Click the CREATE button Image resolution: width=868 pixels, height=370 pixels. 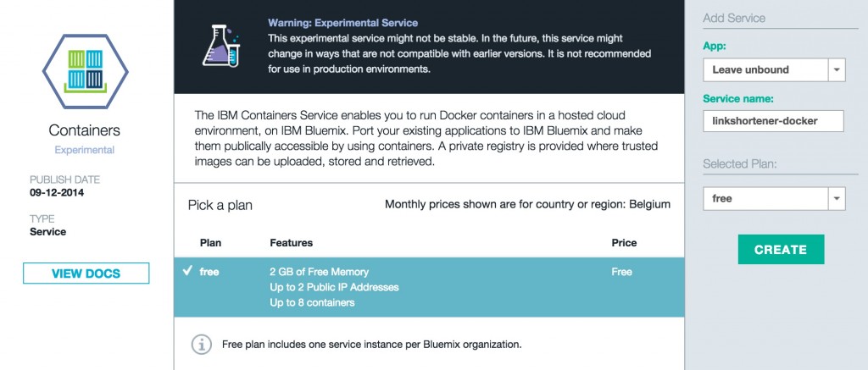tap(781, 250)
